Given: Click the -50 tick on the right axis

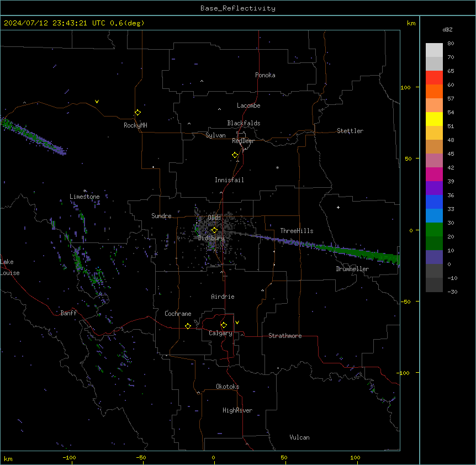Looking at the screenshot, I should click(405, 302).
